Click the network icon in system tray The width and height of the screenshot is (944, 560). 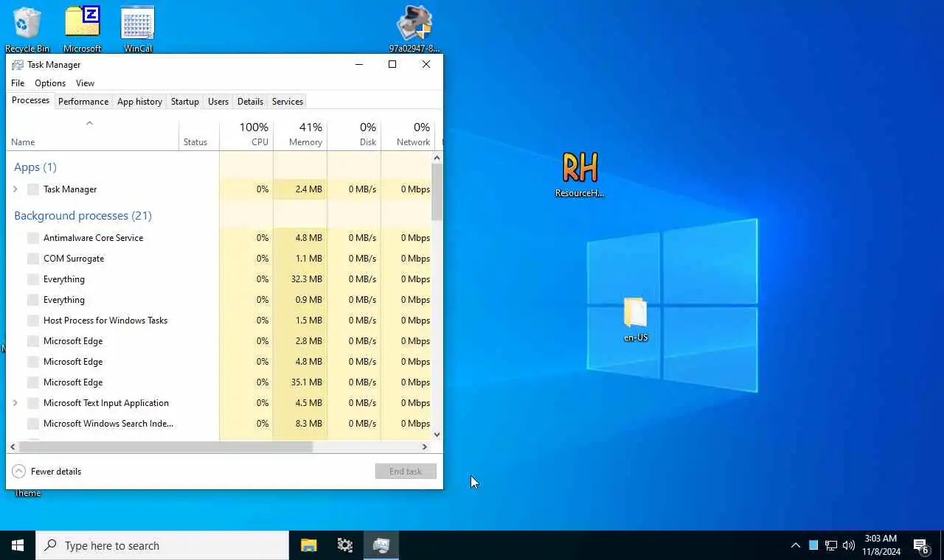coord(831,545)
